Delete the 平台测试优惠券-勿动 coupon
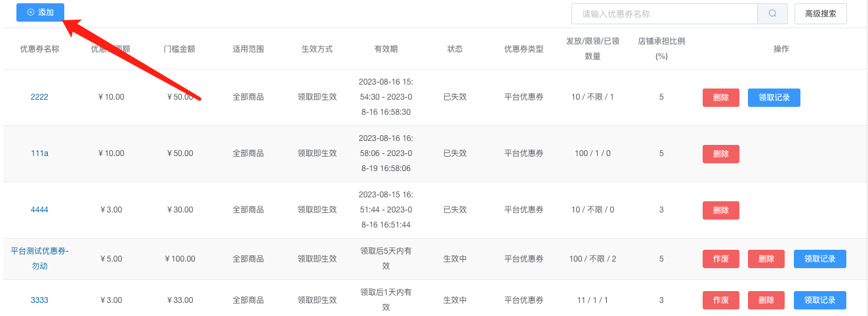868x316 pixels. (766, 259)
